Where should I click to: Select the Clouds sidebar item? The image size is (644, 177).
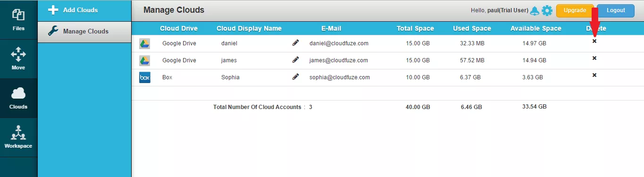18,98
